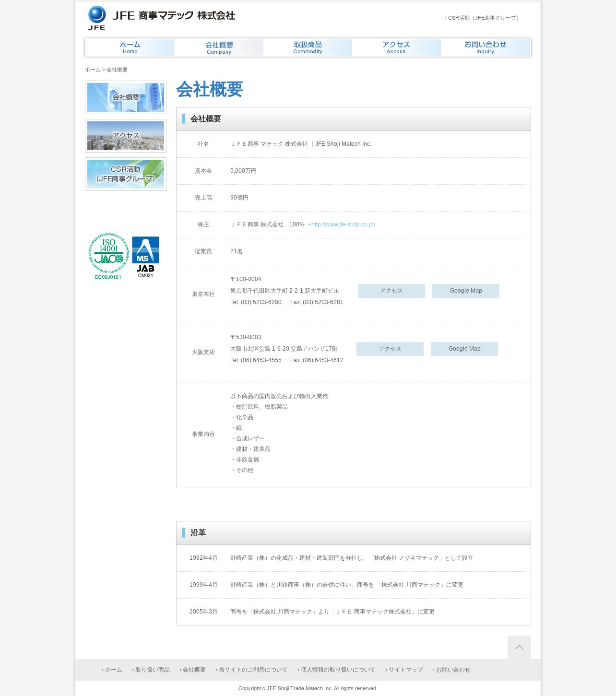Click the 〒530-0003 postal code
Viewport: 616px width, 696px height.
(246, 337)
